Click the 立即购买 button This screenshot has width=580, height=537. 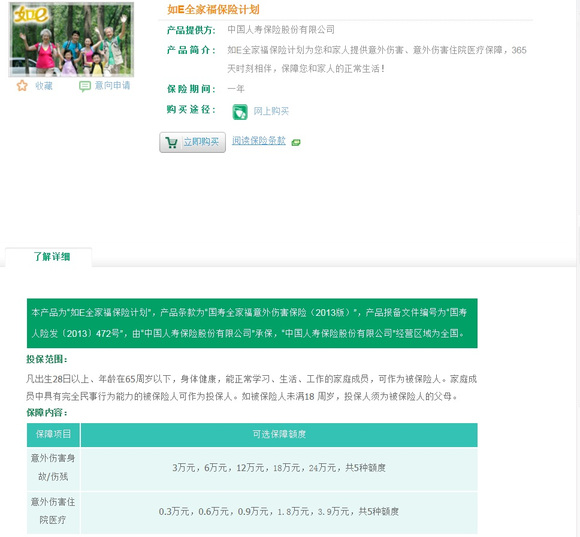[x=192, y=142]
